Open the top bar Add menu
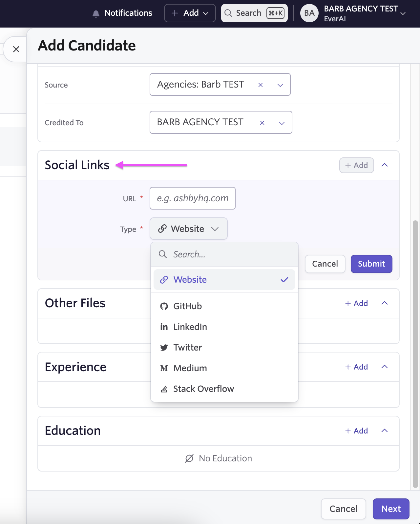420x524 pixels. (x=190, y=13)
